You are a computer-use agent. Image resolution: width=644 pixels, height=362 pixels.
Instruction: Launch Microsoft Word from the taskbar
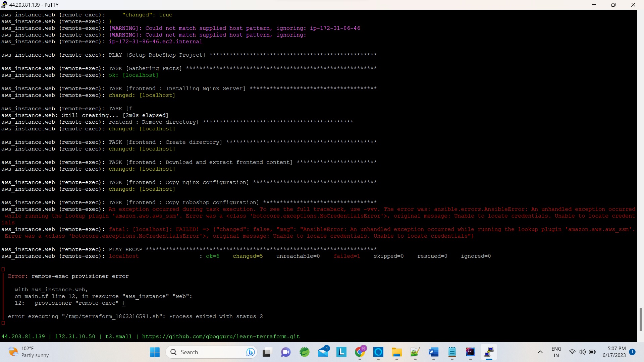[433, 352]
